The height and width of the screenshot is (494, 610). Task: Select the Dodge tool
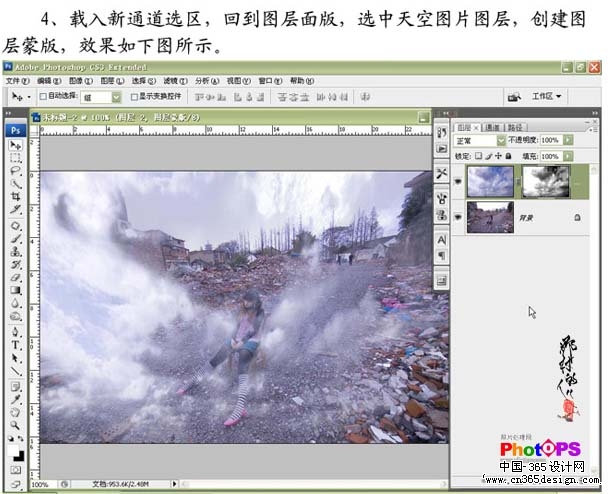coord(16,316)
